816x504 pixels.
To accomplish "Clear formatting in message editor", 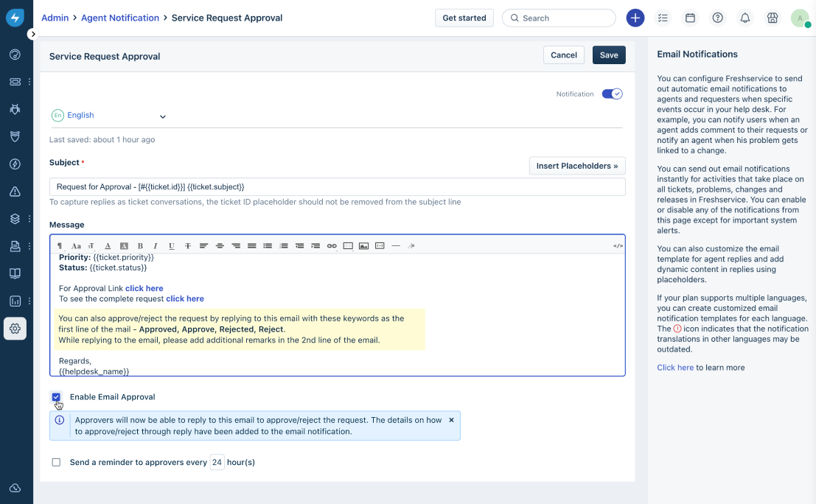I will pyautogui.click(x=411, y=246).
